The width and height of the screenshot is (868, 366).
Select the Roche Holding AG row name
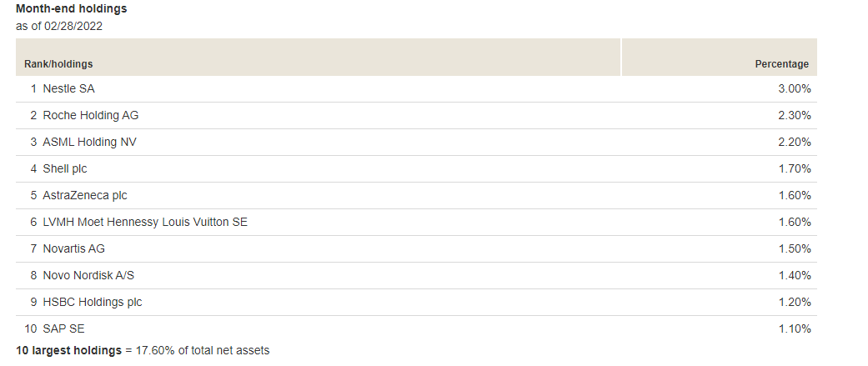point(90,116)
